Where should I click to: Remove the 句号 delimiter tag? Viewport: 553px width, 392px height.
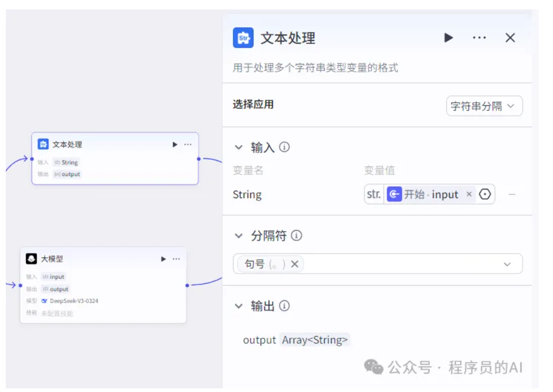[294, 264]
